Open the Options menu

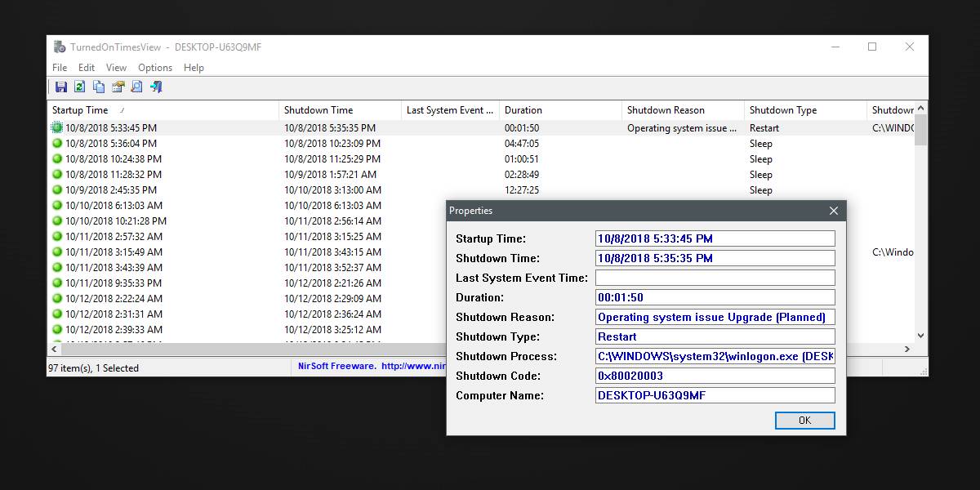(x=155, y=68)
